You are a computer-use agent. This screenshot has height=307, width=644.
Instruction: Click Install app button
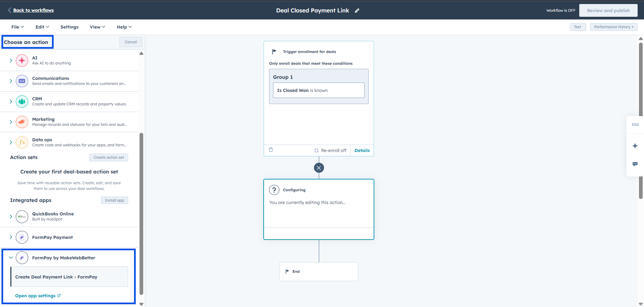pos(114,200)
